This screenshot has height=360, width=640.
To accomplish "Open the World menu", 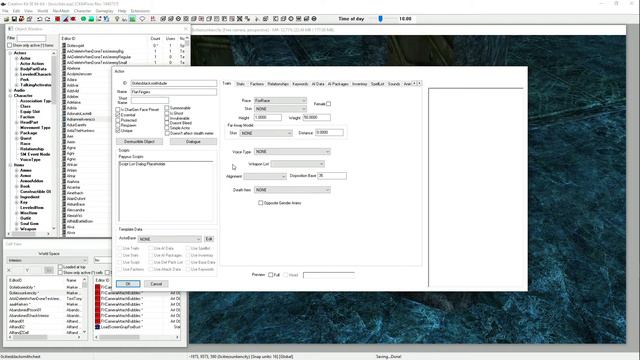I will click(x=42, y=11).
